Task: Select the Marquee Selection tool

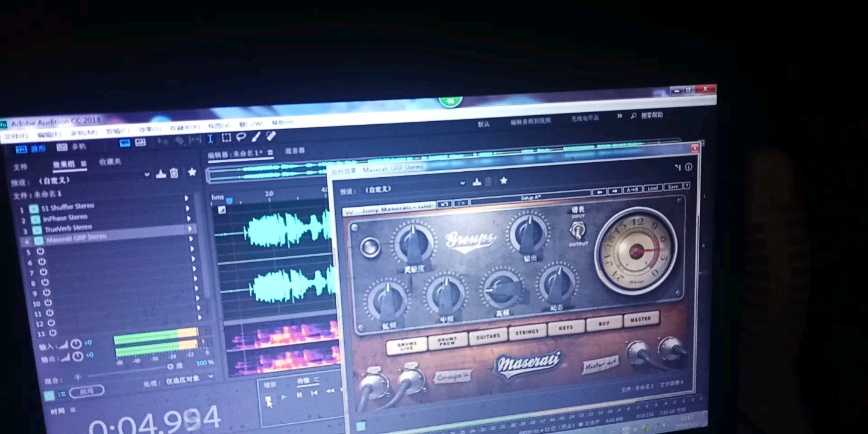Action: (226, 138)
